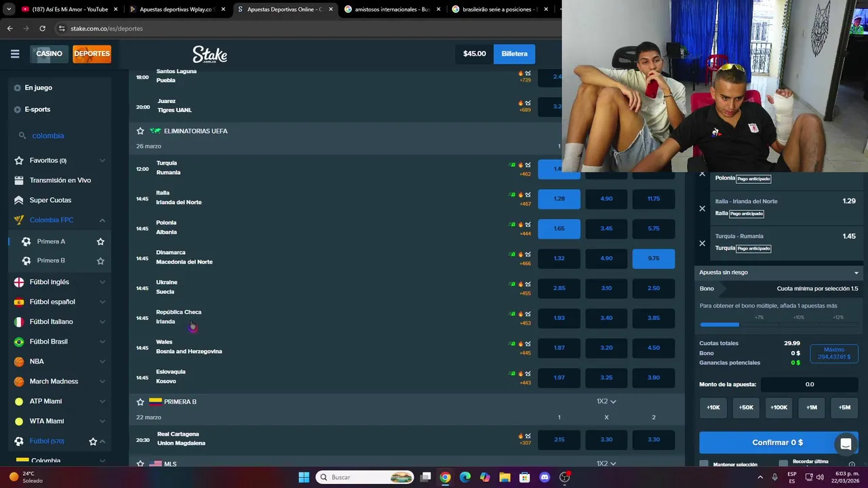
Task: Remove Turquía - Rumania from bet slip
Action: point(702,243)
